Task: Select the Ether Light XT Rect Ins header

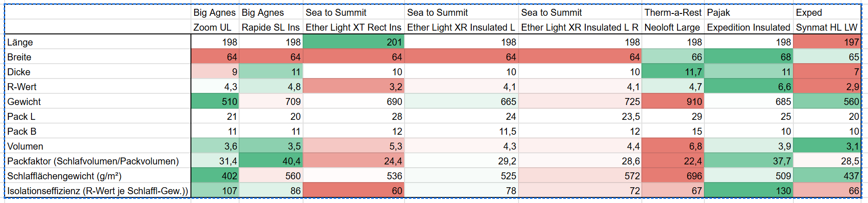Action: pyautogui.click(x=354, y=27)
